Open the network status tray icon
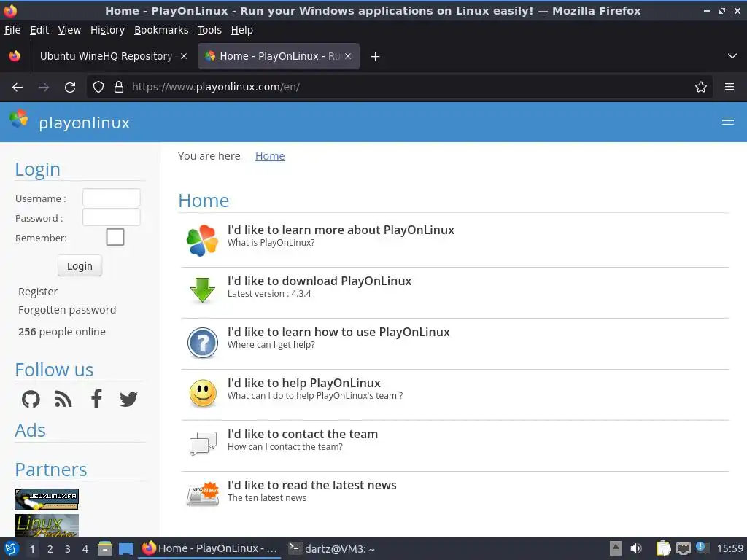Image resolution: width=747 pixels, height=560 pixels. tap(683, 548)
